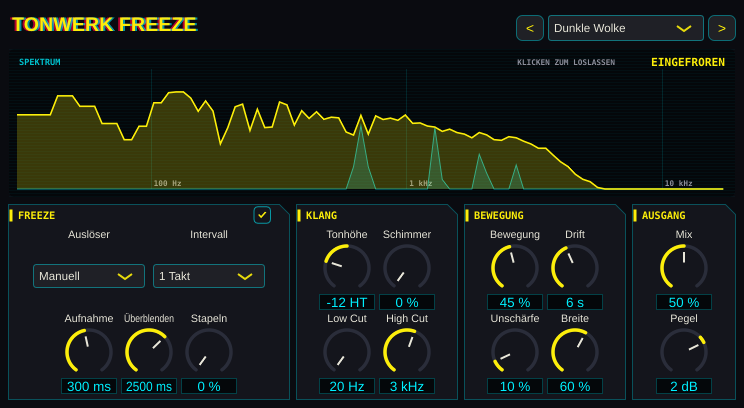The image size is (744, 408).
Task: Click the Bewegung 45 % value field
Action: tap(515, 302)
